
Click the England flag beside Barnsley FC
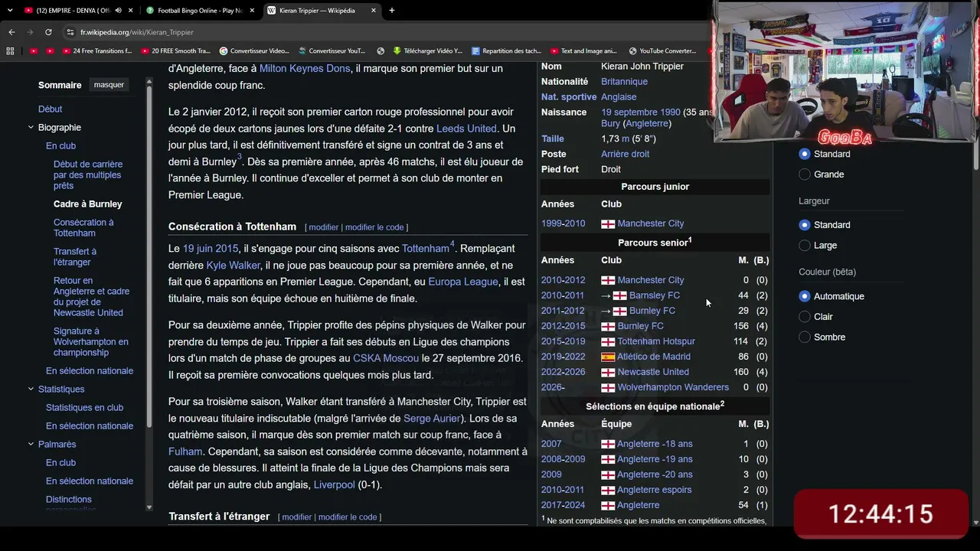coord(620,295)
